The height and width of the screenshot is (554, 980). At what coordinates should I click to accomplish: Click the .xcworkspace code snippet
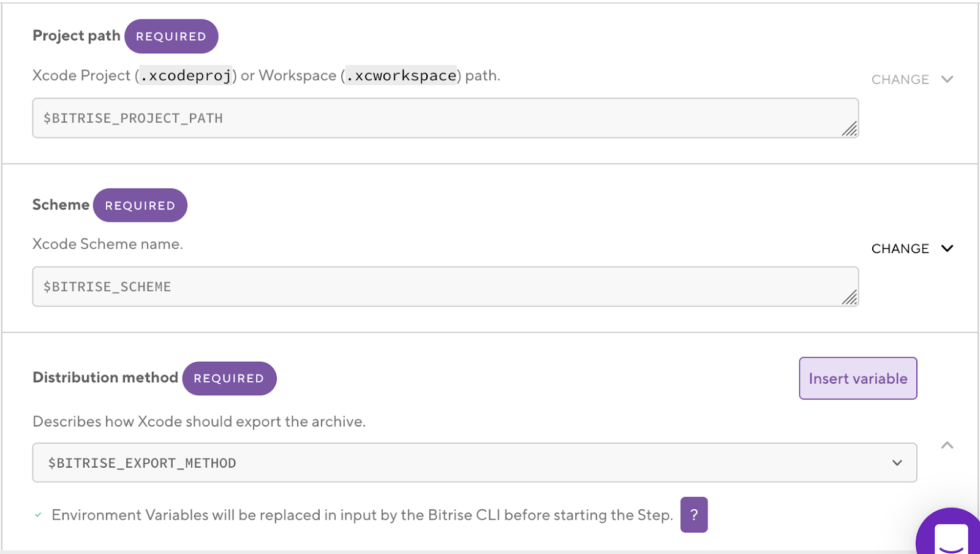[x=401, y=75]
